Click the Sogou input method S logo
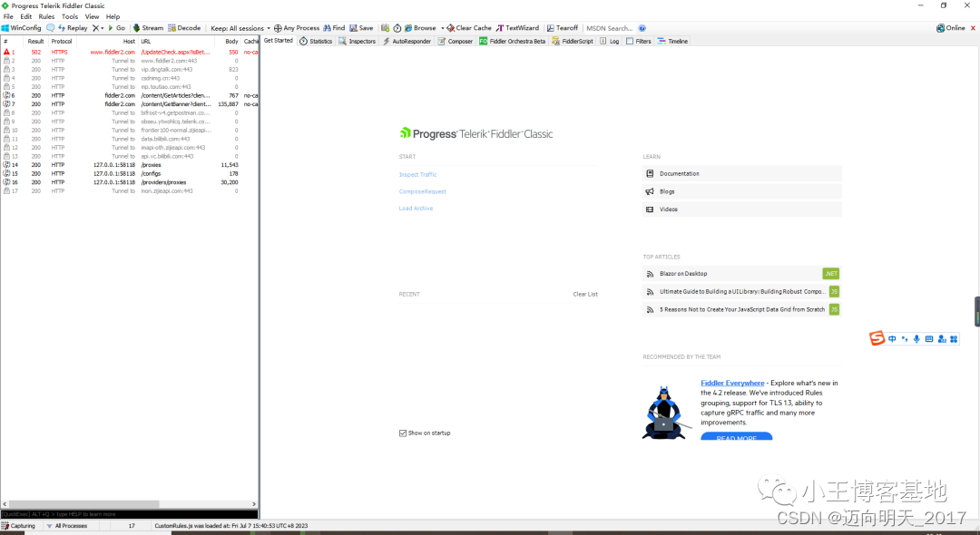This screenshot has height=535, width=980. (877, 338)
